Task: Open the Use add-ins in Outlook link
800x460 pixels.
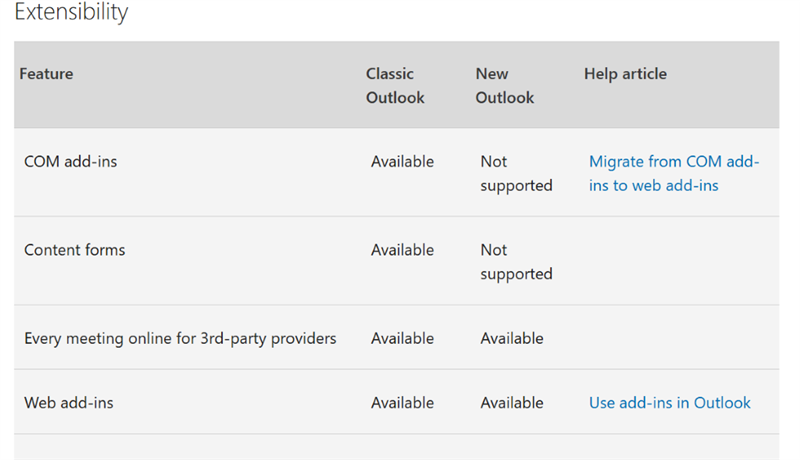Action: [669, 403]
